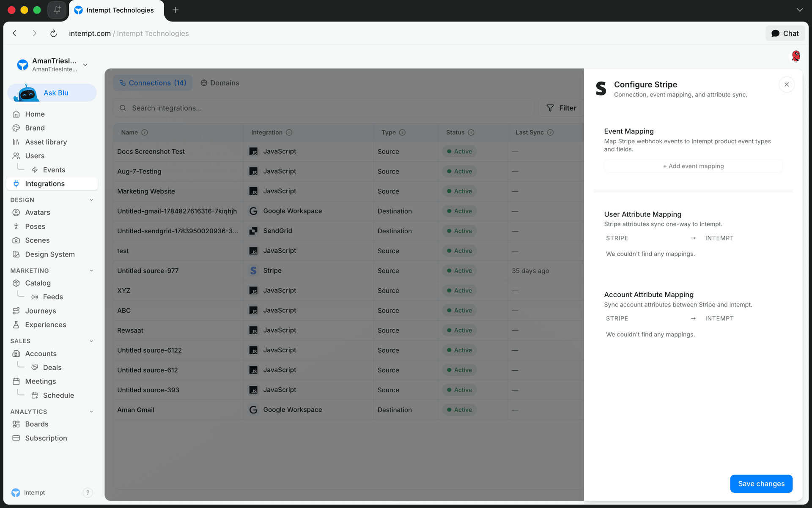Open the browser tab list chevron
The width and height of the screenshot is (812, 508).
(x=799, y=10)
